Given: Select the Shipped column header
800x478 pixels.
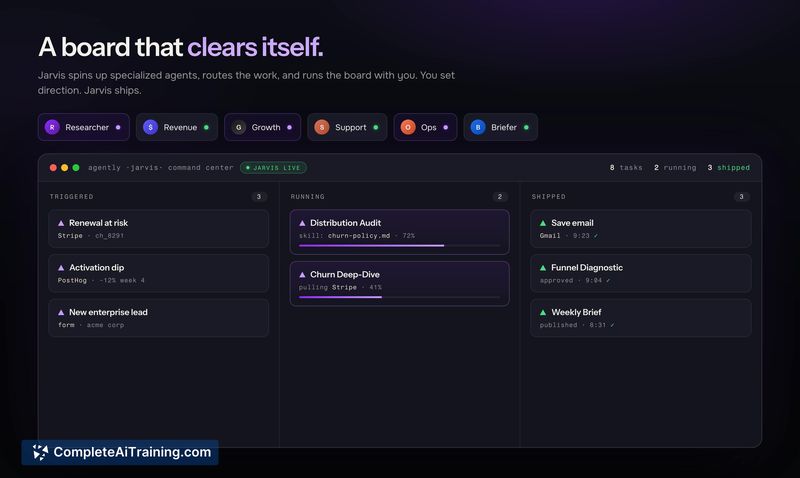Looking at the screenshot, I should coord(548,196).
